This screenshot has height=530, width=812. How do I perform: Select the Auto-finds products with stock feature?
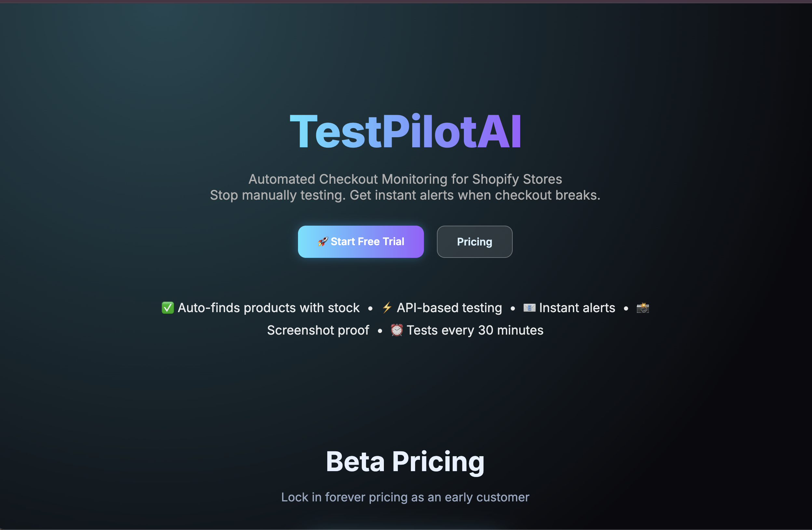268,308
